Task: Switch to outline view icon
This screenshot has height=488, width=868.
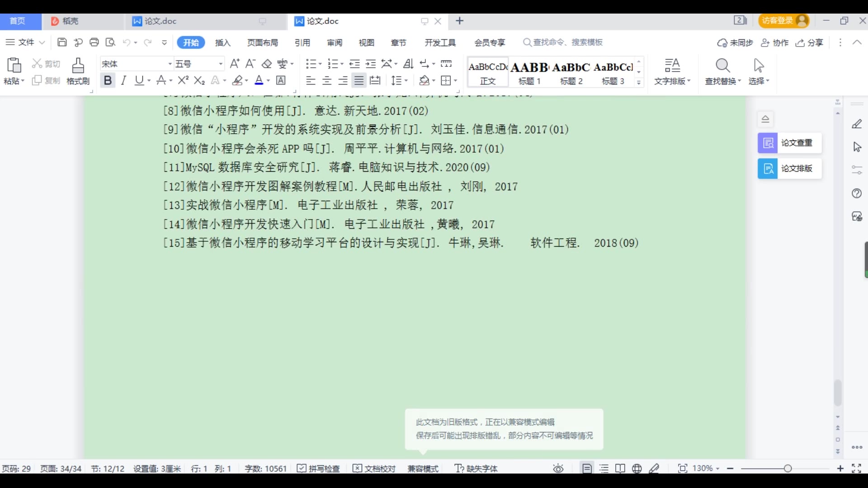Action: pos(604,469)
